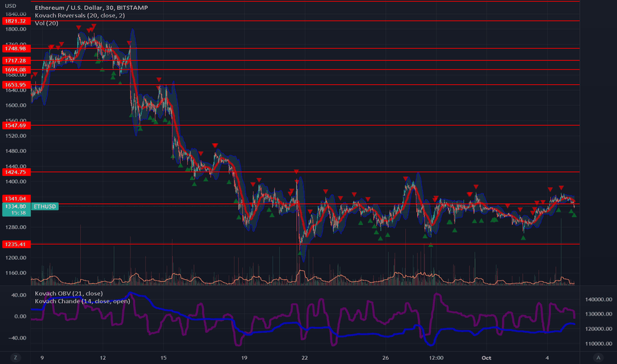The width and height of the screenshot is (617, 364).
Task: Click the Z button on the time axis
Action: click(x=16, y=357)
